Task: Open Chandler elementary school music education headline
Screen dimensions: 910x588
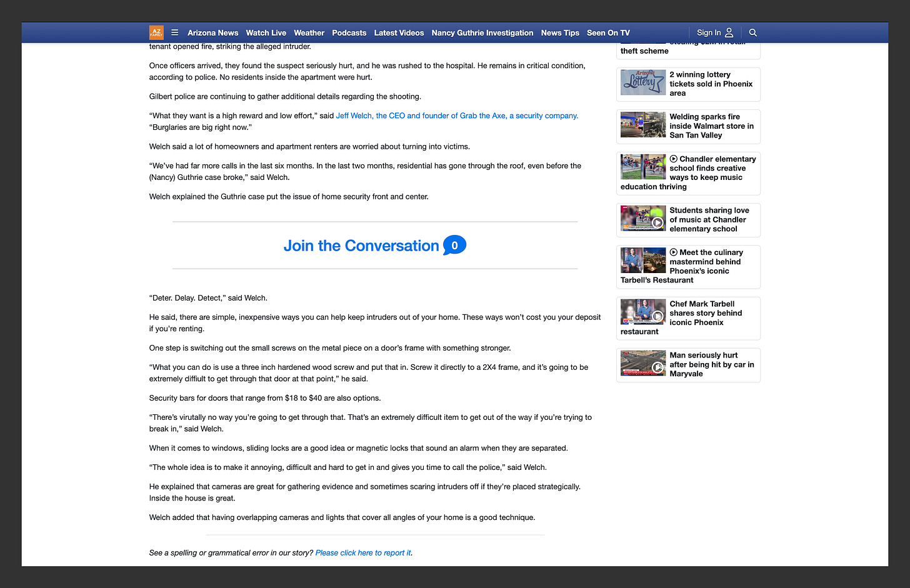Action: [688, 172]
